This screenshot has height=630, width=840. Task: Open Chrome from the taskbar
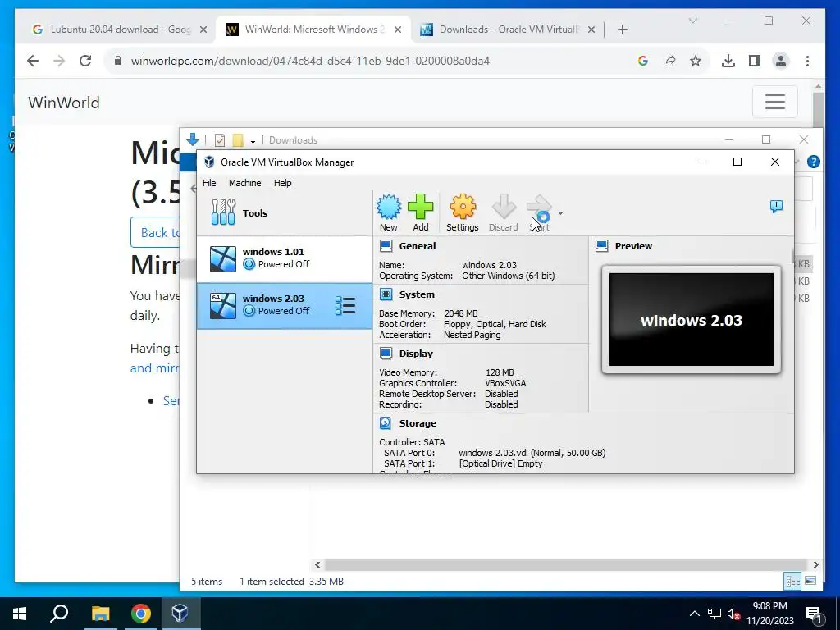click(x=140, y=614)
